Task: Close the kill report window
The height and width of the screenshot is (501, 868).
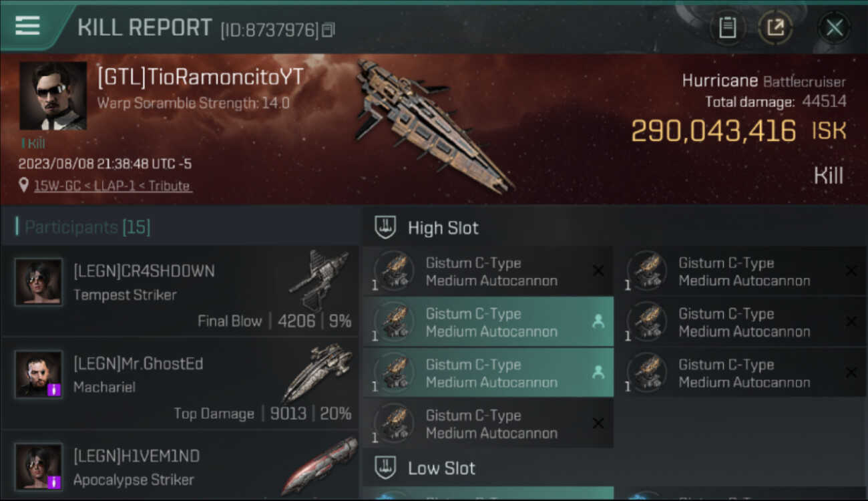Action: click(834, 27)
